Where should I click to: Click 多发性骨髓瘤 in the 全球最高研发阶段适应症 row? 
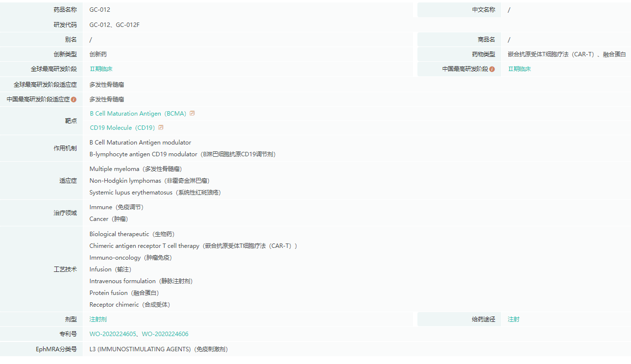point(107,85)
